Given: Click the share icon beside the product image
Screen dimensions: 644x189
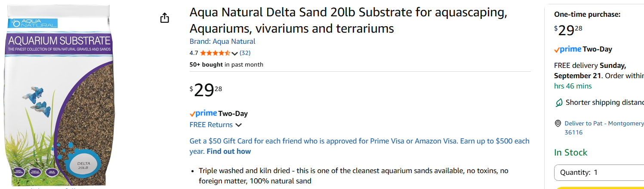Looking at the screenshot, I should point(164,18).
